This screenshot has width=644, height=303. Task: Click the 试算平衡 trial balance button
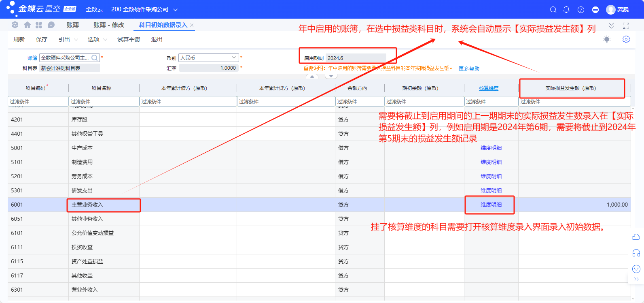[x=128, y=39]
